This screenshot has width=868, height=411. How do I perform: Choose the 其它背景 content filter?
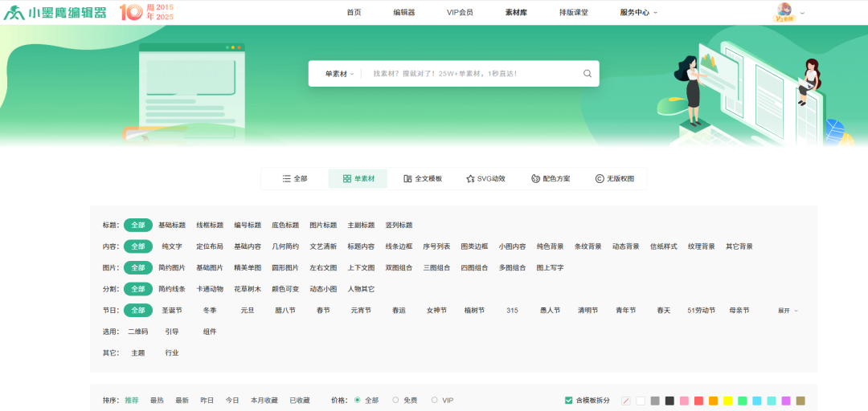tap(739, 246)
